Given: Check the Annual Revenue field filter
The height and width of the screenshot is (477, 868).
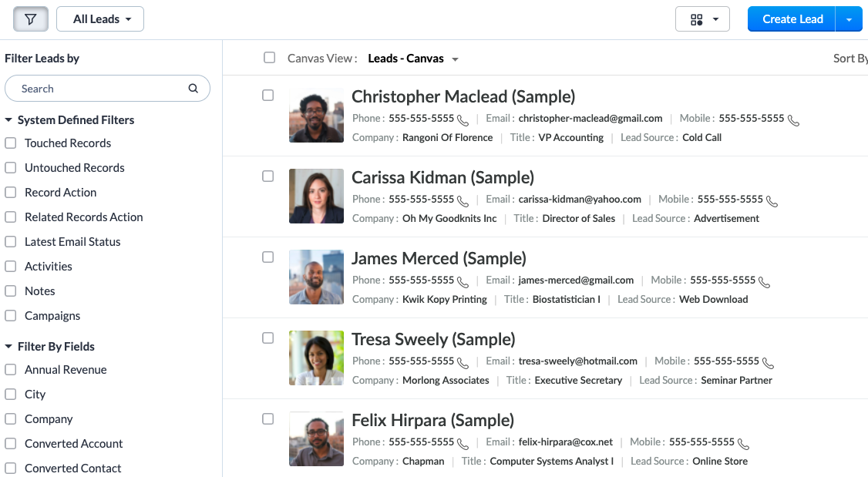Looking at the screenshot, I should click(11, 370).
